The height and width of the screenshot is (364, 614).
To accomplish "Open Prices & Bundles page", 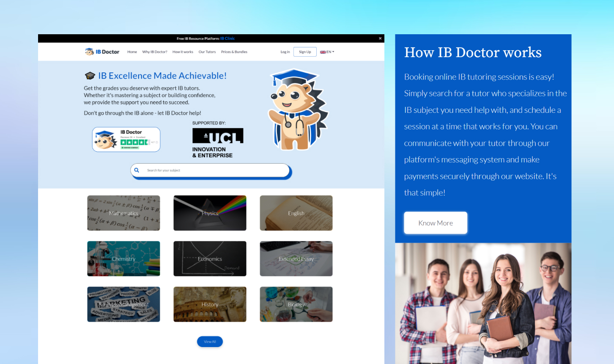I will tap(234, 52).
